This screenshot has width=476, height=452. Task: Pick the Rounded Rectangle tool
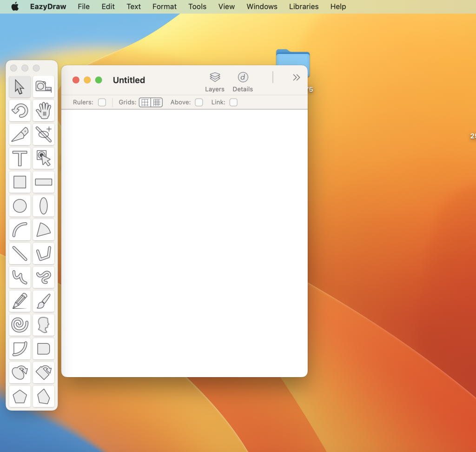tap(44, 349)
